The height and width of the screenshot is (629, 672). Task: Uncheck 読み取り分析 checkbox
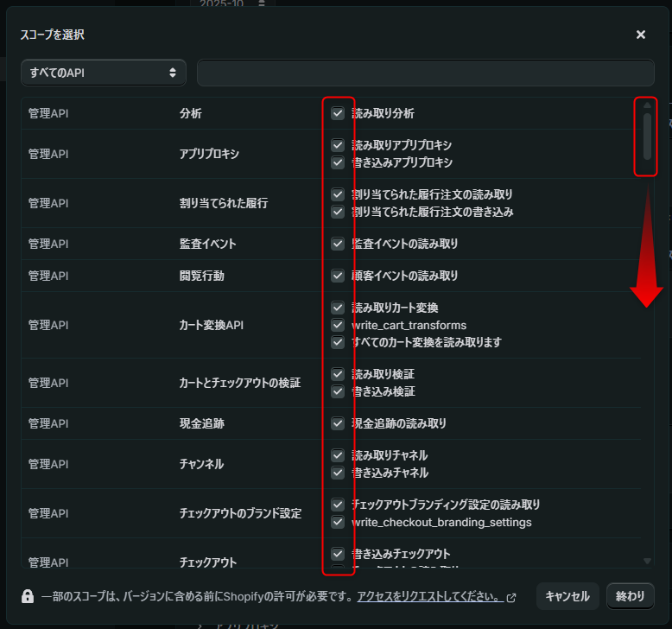(338, 113)
